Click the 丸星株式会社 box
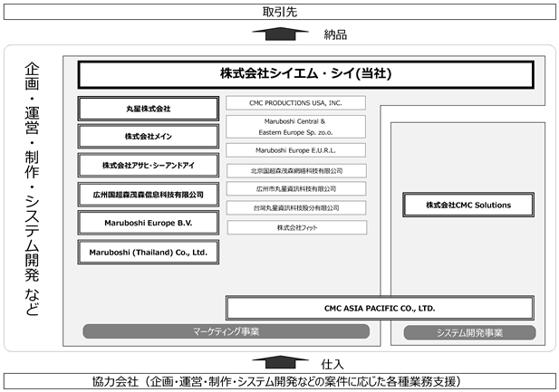The height and width of the screenshot is (392, 559). pos(149,109)
